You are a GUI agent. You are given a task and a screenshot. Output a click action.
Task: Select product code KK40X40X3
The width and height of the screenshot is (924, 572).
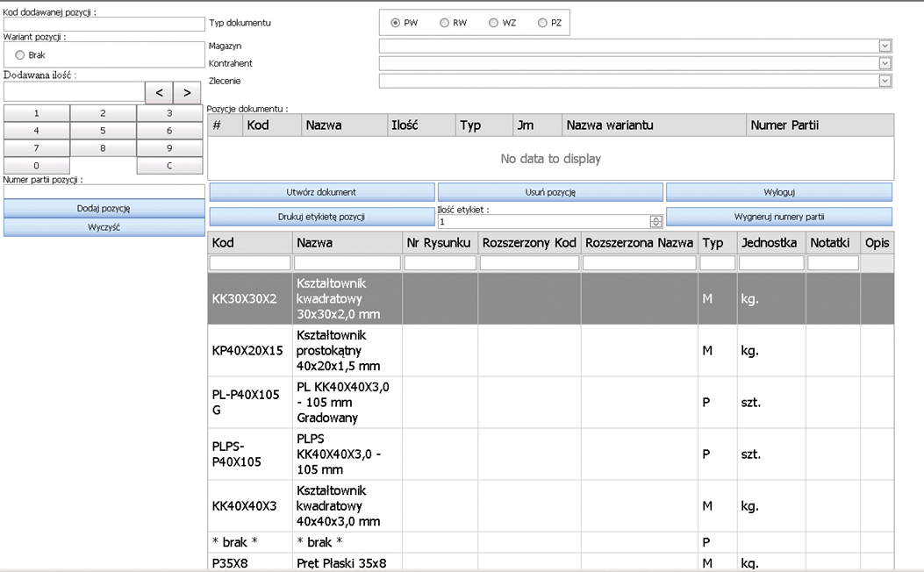click(245, 506)
